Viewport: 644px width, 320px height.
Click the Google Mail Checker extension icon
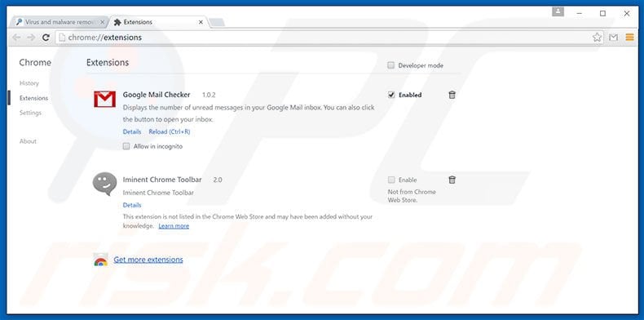pos(104,99)
